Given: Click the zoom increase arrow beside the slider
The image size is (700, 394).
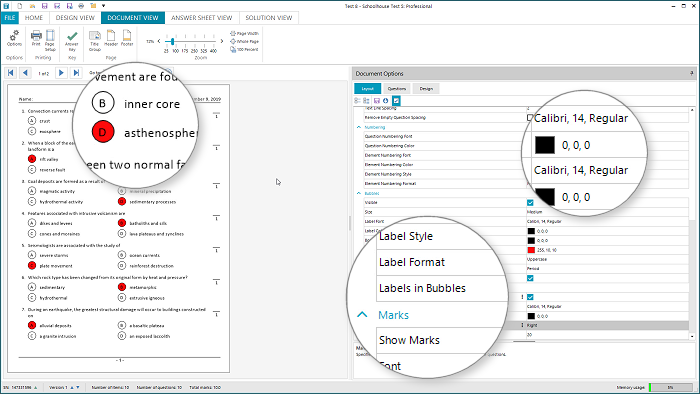Looking at the screenshot, I should tap(221, 41).
